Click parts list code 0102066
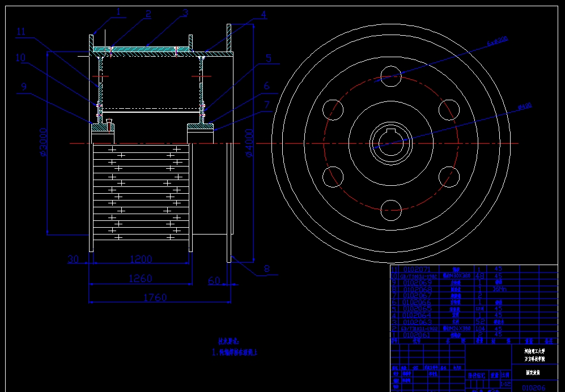Screen dimensions: 565x392 click(417, 302)
